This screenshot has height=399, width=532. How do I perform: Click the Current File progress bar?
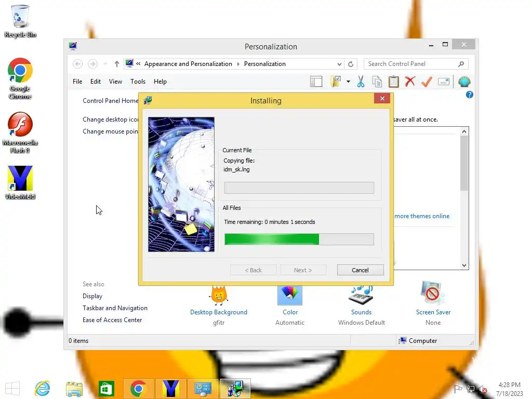click(299, 188)
